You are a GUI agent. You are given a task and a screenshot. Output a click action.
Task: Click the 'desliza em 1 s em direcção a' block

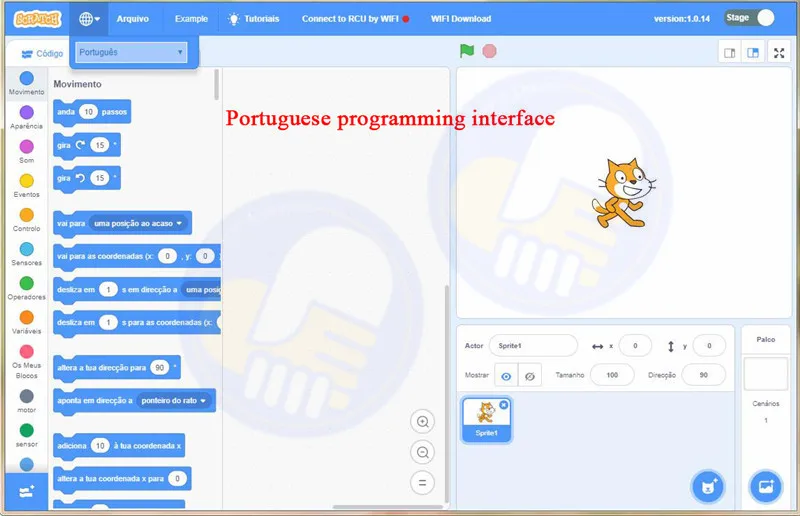coord(137,290)
